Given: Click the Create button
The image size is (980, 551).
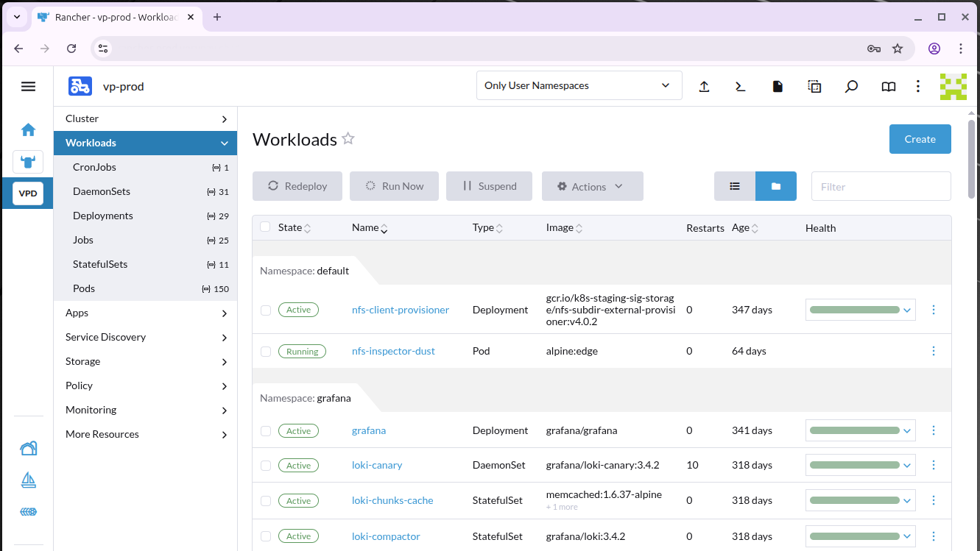Looking at the screenshot, I should [920, 139].
